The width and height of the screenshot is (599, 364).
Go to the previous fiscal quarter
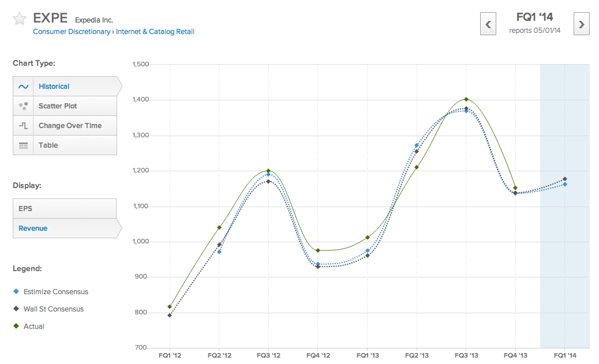[488, 24]
